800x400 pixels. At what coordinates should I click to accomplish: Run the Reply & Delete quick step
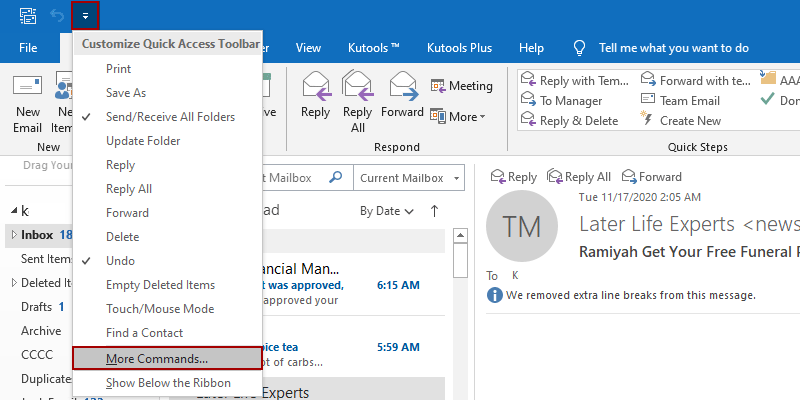569,120
